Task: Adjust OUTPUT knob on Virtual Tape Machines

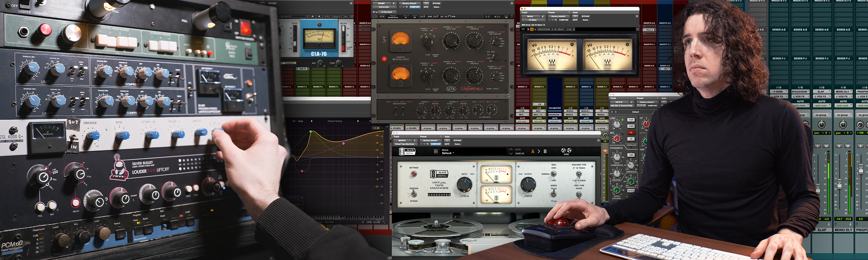Action: point(528,184)
